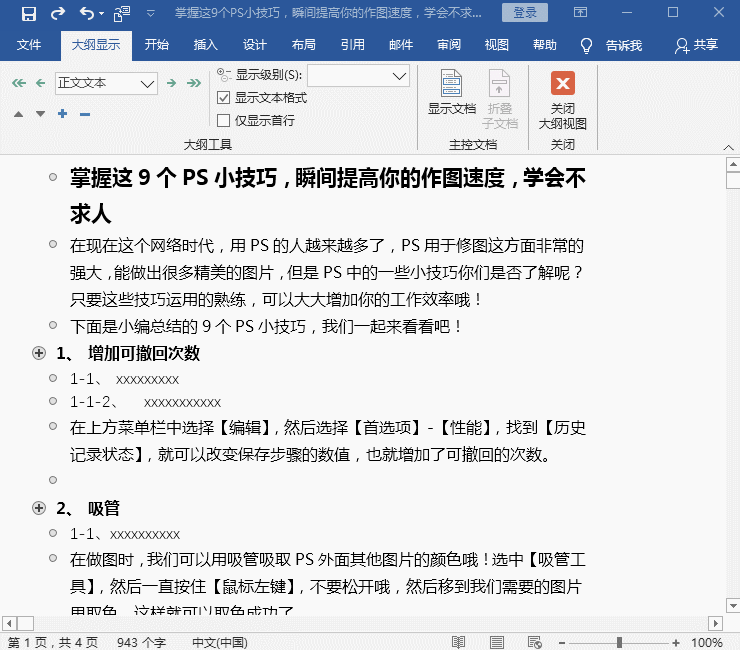Expand the selected outline item with plus icon
740x650 pixels.
click(x=62, y=114)
